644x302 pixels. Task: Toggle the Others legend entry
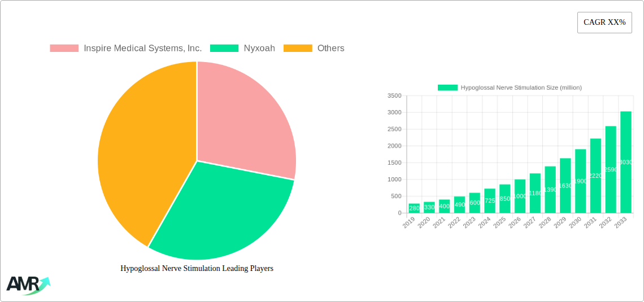pos(330,49)
